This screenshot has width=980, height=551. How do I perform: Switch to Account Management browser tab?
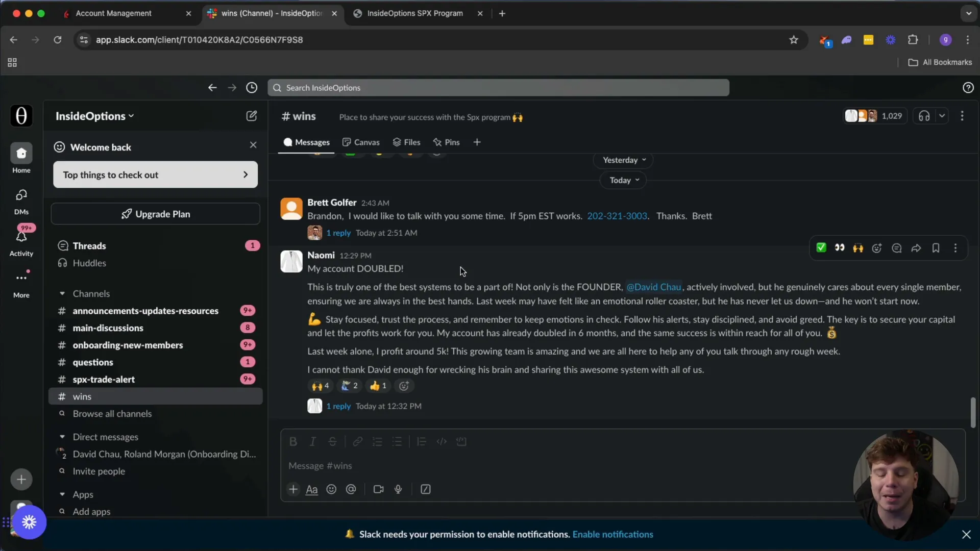coord(128,13)
